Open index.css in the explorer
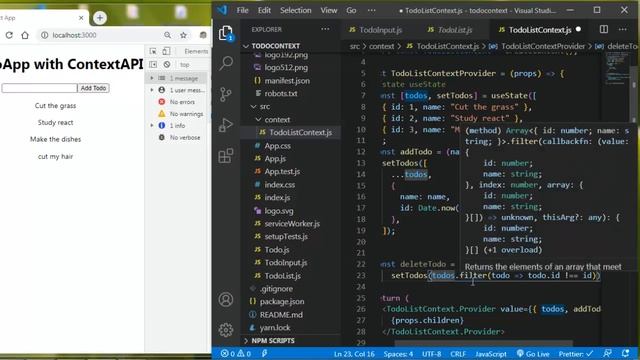 [280, 184]
